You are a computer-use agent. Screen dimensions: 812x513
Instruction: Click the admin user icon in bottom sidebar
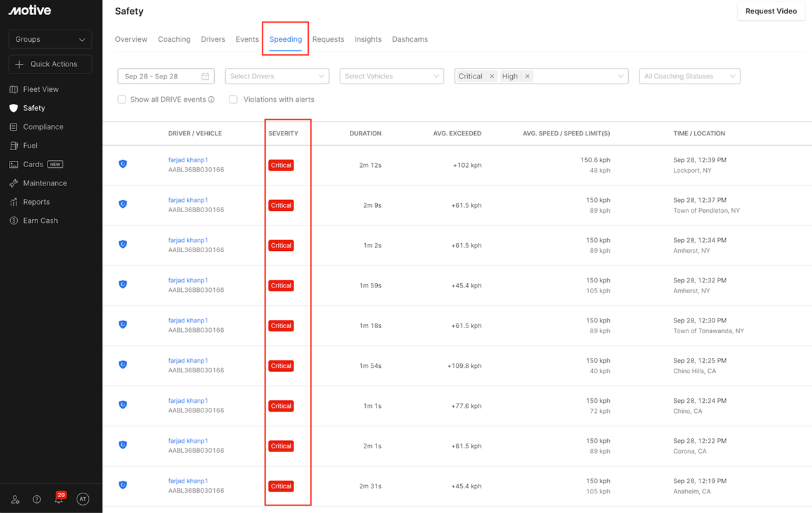[x=15, y=499]
